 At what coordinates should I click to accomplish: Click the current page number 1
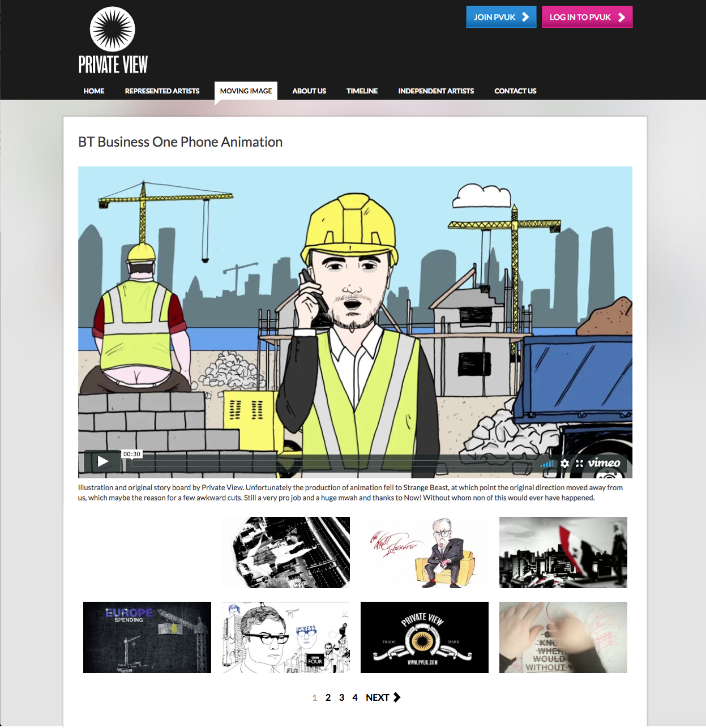point(314,697)
